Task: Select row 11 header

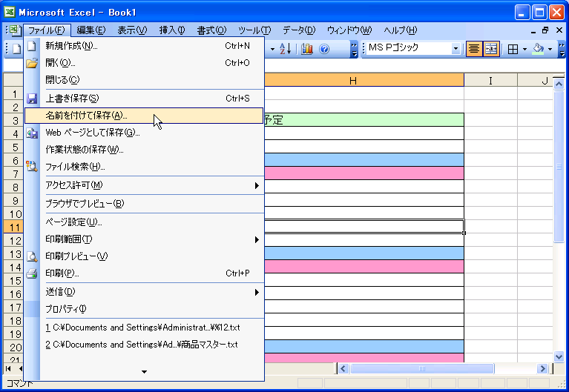Action: [x=15, y=227]
